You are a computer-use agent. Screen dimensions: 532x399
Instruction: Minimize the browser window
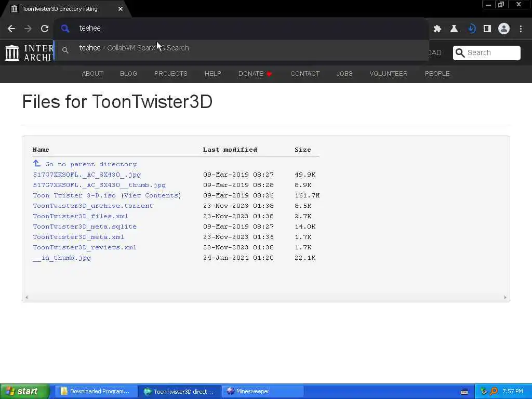(x=488, y=5)
